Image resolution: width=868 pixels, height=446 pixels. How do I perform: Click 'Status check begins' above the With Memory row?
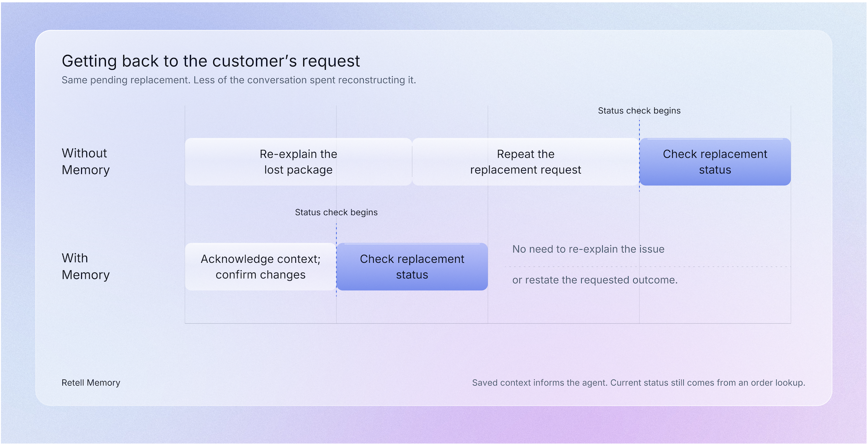[x=336, y=212]
